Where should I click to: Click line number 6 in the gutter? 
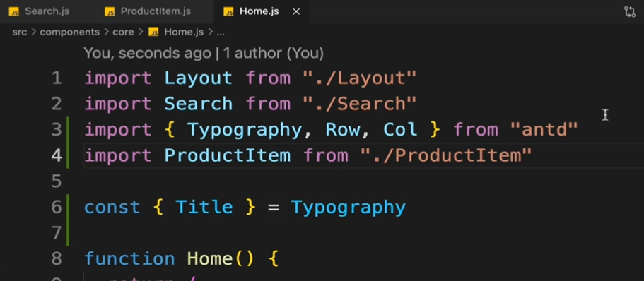point(57,207)
